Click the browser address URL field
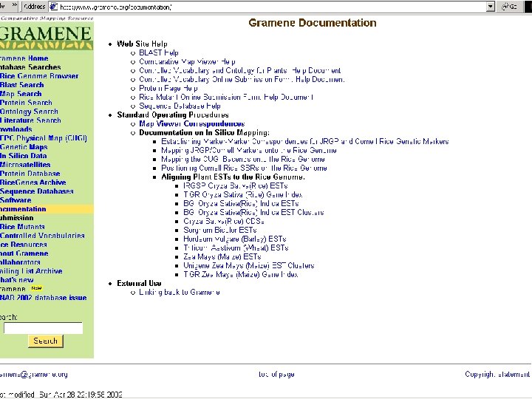 point(272,7)
